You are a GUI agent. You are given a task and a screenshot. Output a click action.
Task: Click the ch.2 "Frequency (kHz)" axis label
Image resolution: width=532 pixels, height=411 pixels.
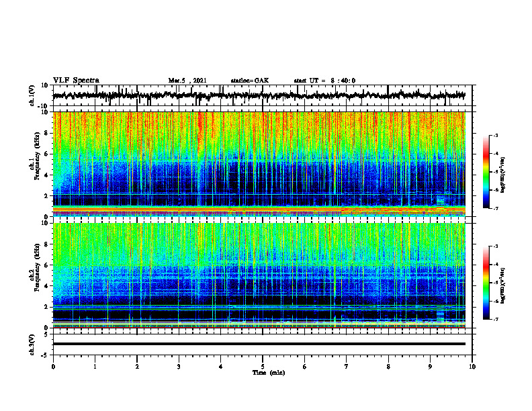click(38, 267)
